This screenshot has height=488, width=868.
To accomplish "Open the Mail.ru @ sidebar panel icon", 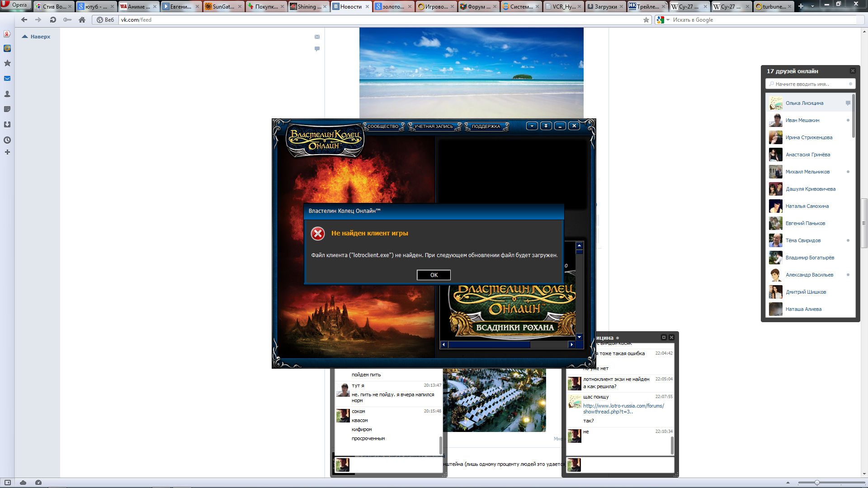I will [x=7, y=48].
